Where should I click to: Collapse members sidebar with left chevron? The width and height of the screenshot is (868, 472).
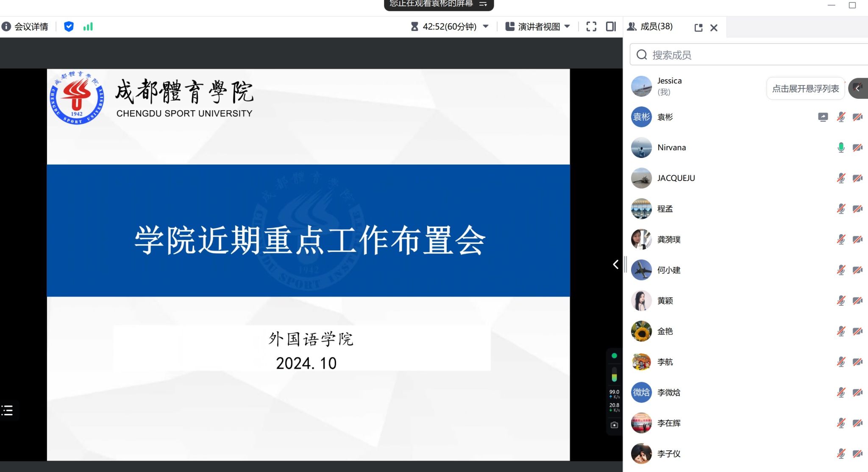[x=615, y=265]
